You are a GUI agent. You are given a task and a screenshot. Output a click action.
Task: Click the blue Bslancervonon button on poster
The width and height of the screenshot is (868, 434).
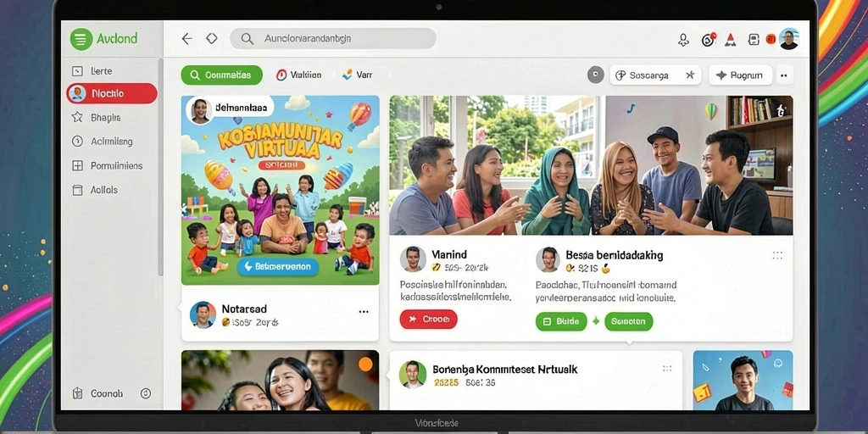pos(278,267)
